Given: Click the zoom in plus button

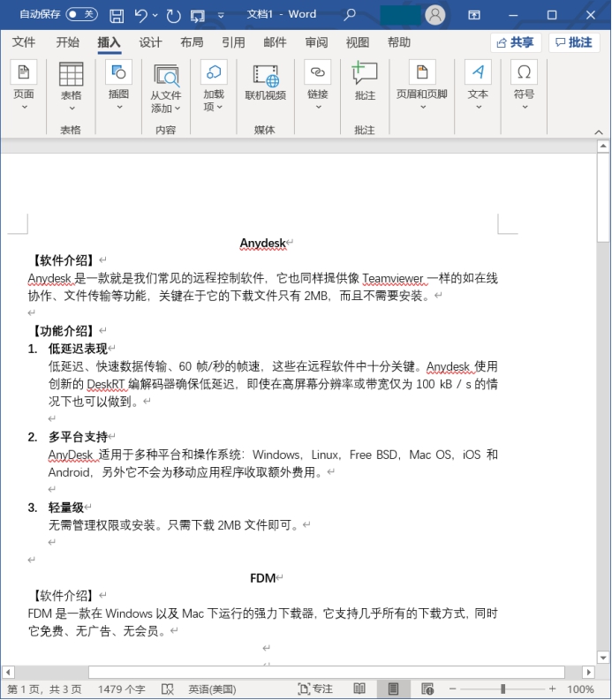Looking at the screenshot, I should pos(553,689).
